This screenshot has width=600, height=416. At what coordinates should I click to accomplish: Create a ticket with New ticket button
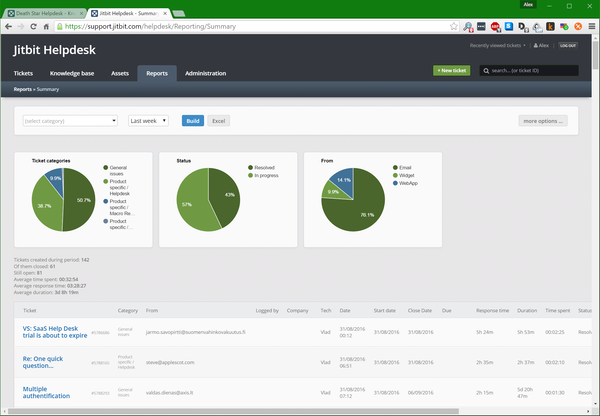tap(452, 70)
